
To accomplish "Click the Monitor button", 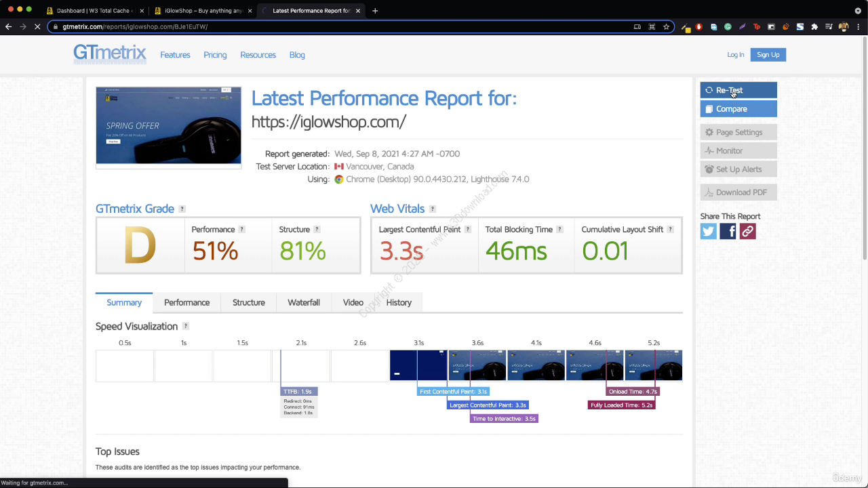I will (738, 150).
